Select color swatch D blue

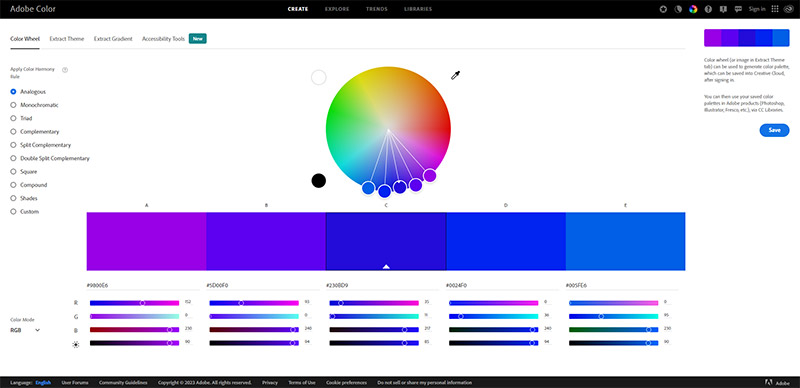506,241
